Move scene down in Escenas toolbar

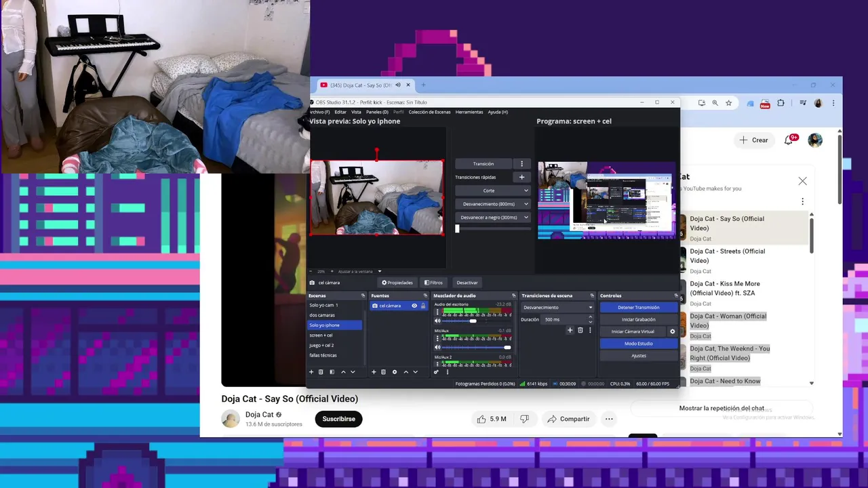(353, 372)
